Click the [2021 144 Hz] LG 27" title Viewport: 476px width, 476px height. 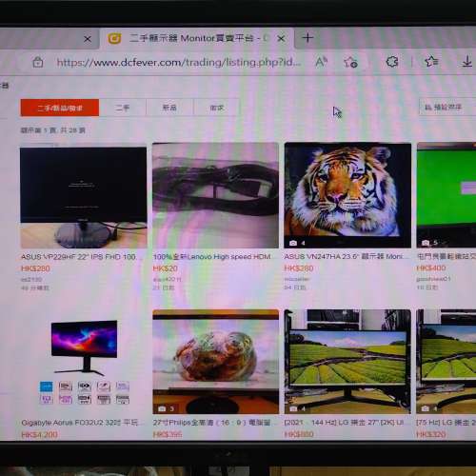coord(344,423)
